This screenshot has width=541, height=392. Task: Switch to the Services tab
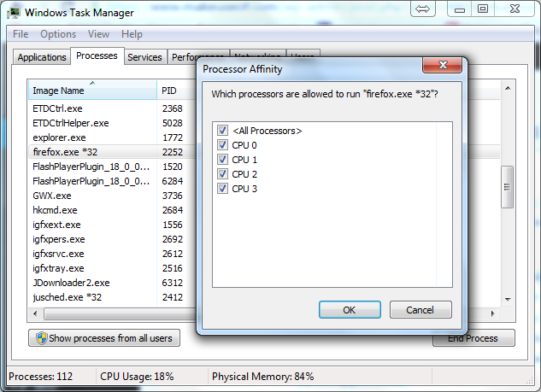coord(145,57)
